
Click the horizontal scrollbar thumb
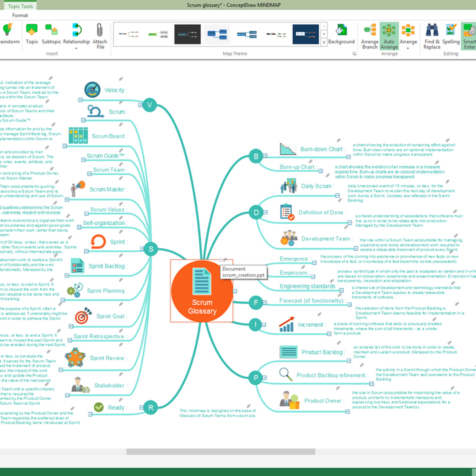pos(221,452)
